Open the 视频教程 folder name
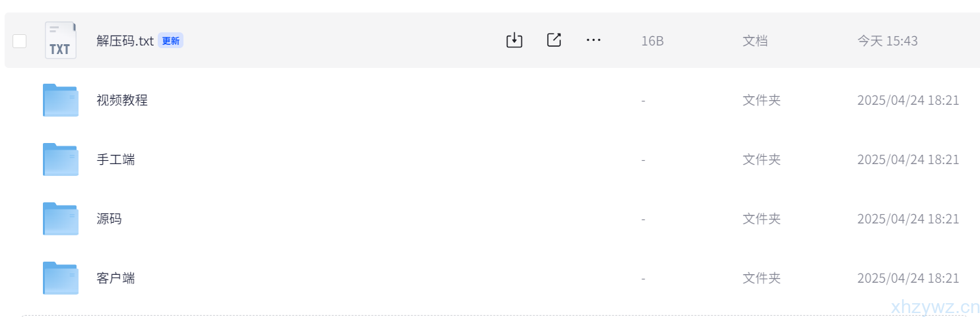 coord(122,100)
